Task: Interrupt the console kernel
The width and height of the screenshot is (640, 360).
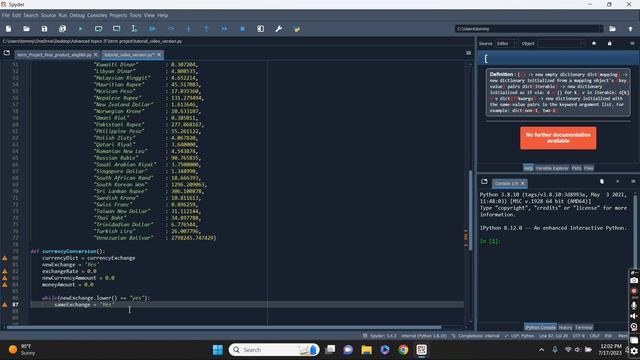Action: 617,182
